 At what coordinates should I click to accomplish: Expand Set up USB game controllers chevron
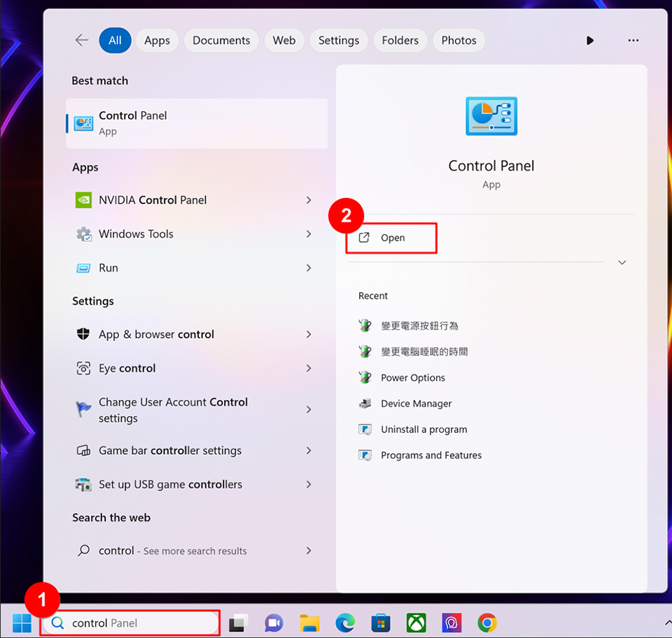tap(309, 484)
